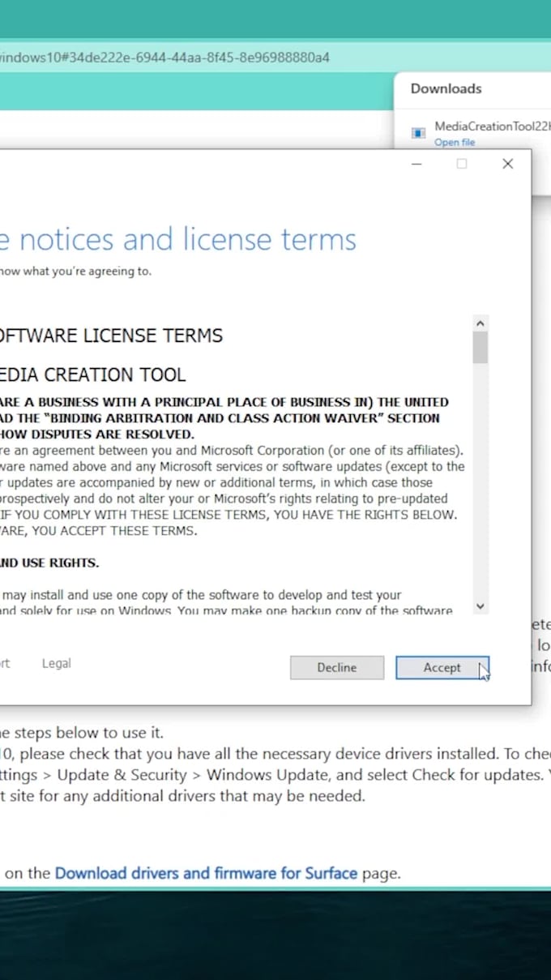This screenshot has width=551, height=980.
Task: Click scroll-down arrow of license text
Action: click(481, 606)
